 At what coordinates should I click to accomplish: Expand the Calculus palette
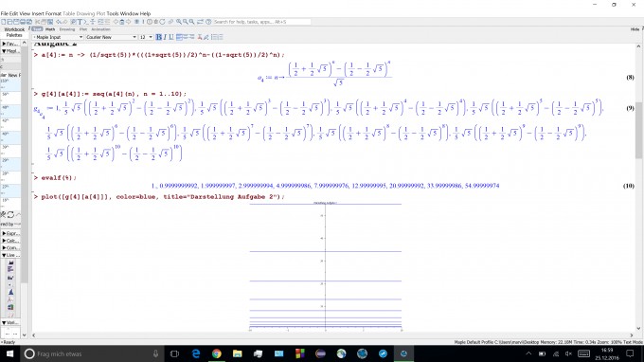[x=10, y=241]
